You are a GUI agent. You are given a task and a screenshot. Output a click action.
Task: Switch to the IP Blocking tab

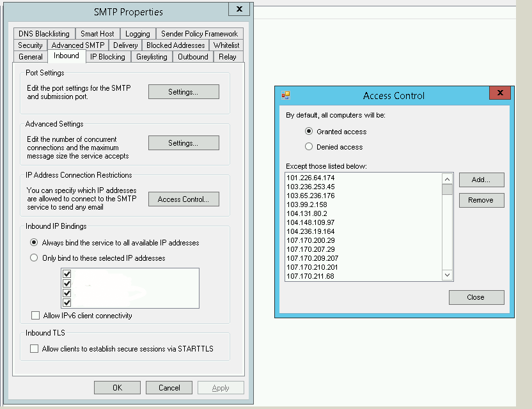(107, 57)
